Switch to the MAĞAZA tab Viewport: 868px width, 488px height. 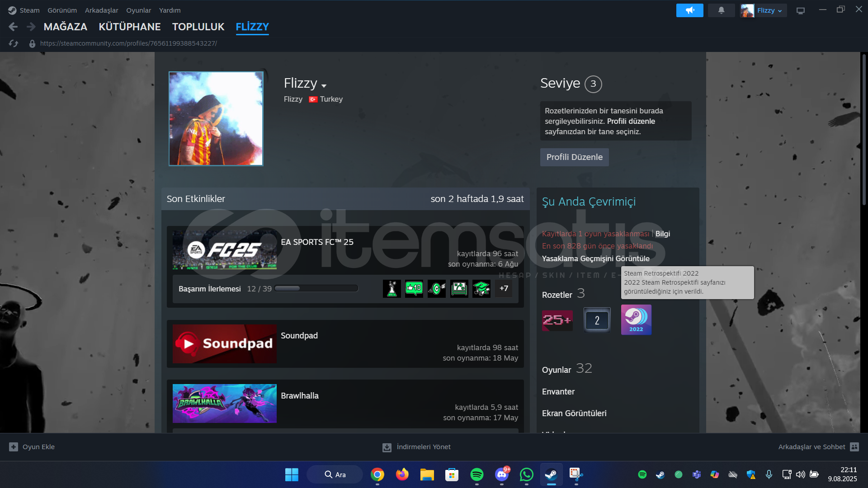point(66,27)
